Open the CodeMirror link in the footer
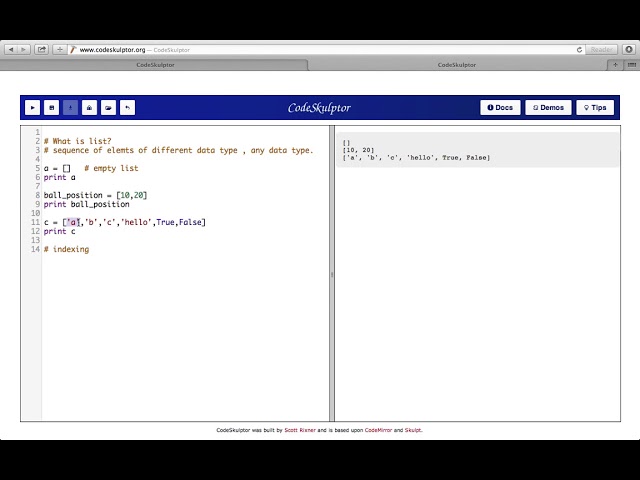This screenshot has width=640, height=480. pos(377,430)
